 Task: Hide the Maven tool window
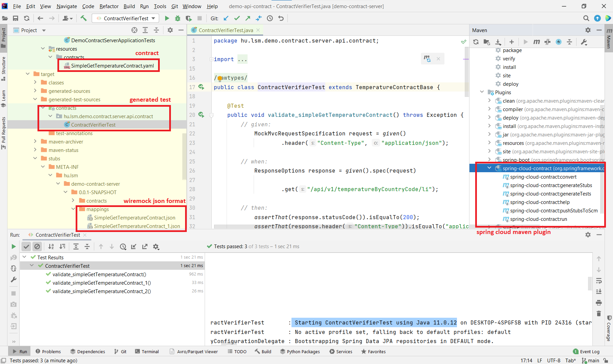point(599,30)
